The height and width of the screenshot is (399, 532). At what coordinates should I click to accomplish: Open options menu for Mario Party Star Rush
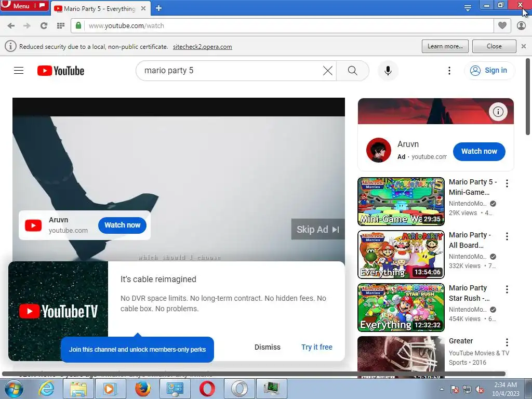[507, 289]
